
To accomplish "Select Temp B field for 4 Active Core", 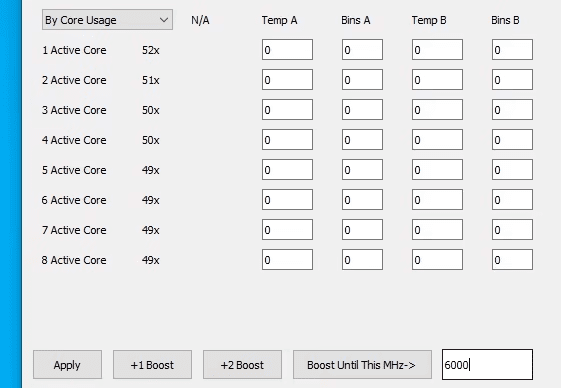I will coord(437,140).
